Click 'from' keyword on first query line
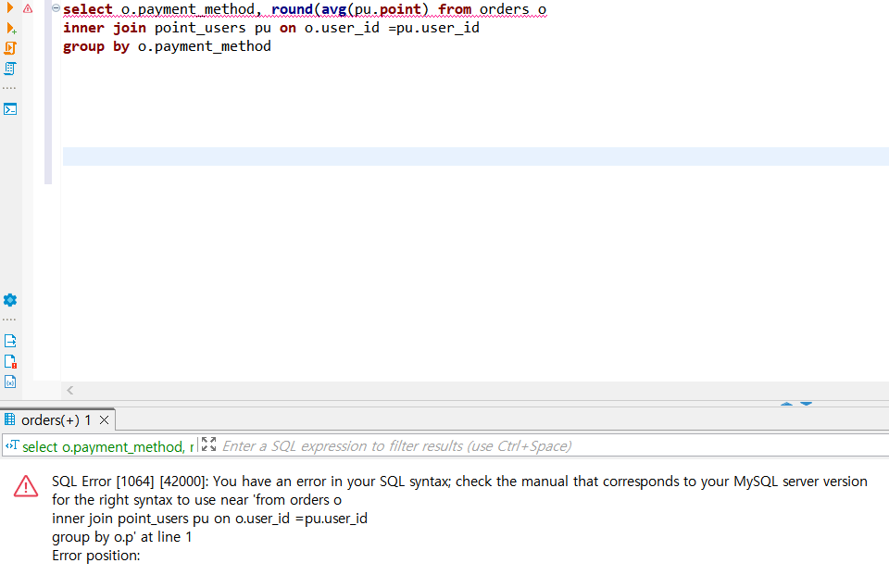Viewport: 889px width, 588px height. click(455, 9)
